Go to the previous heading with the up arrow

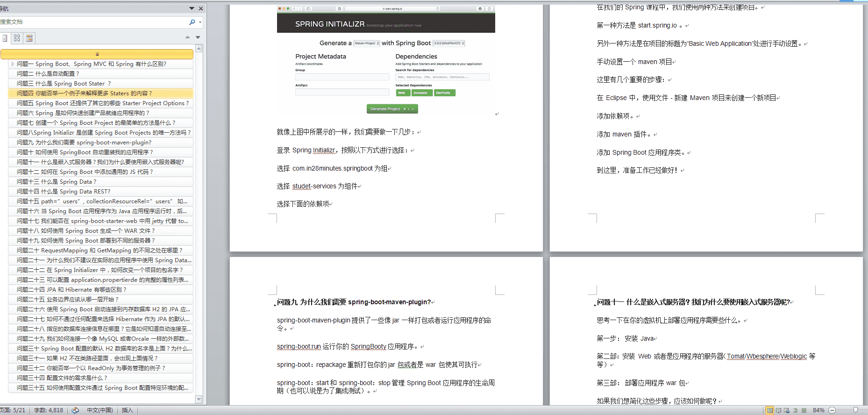(x=187, y=37)
